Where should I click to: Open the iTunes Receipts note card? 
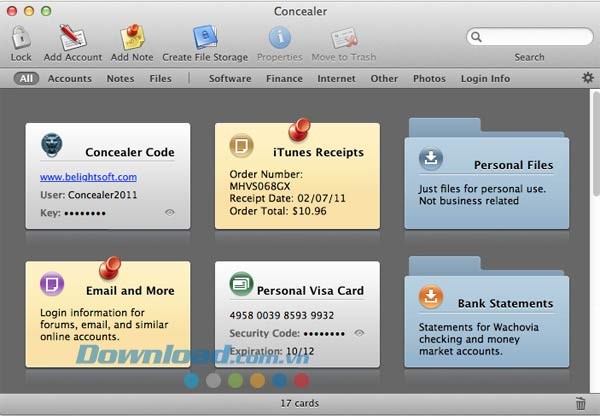point(297,176)
